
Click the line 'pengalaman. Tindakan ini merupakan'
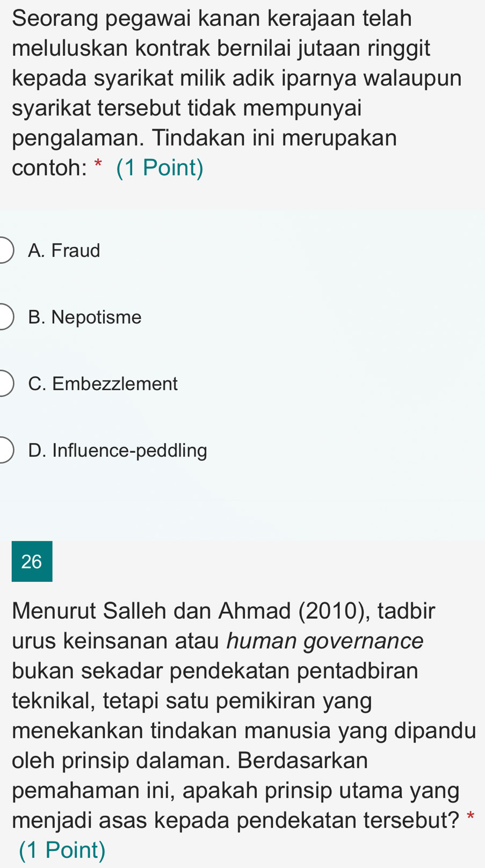[x=205, y=138]
